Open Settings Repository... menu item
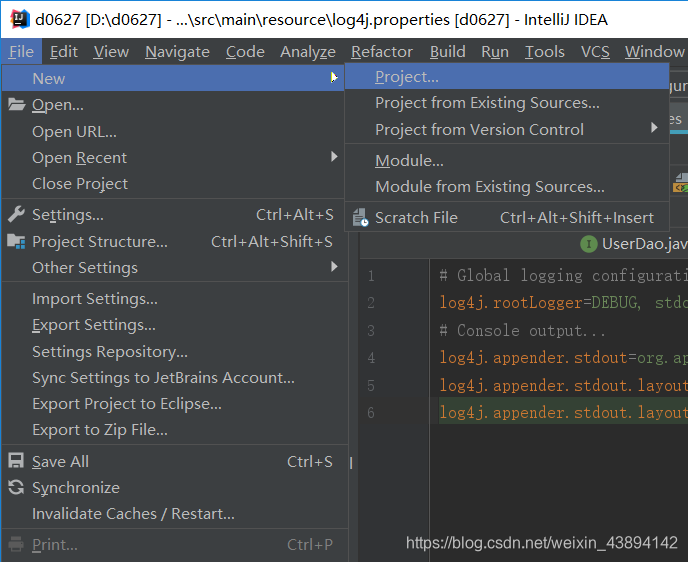The image size is (688, 562). 173,352
